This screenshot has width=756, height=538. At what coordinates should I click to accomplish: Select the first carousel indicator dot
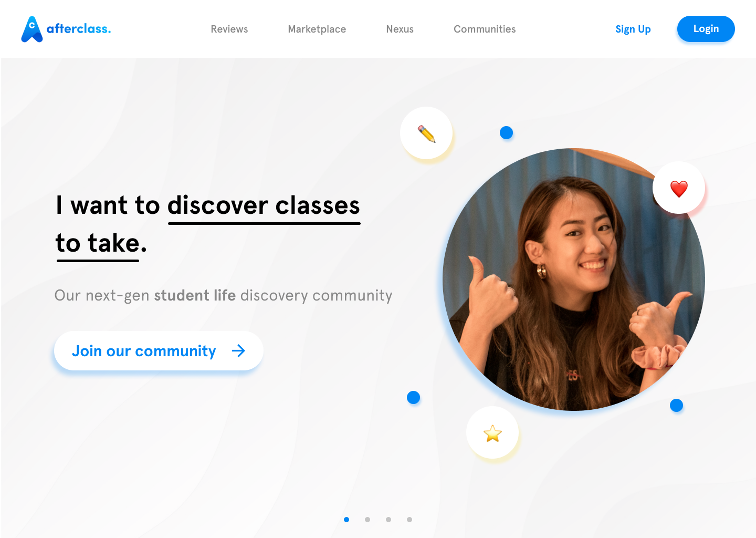346,520
